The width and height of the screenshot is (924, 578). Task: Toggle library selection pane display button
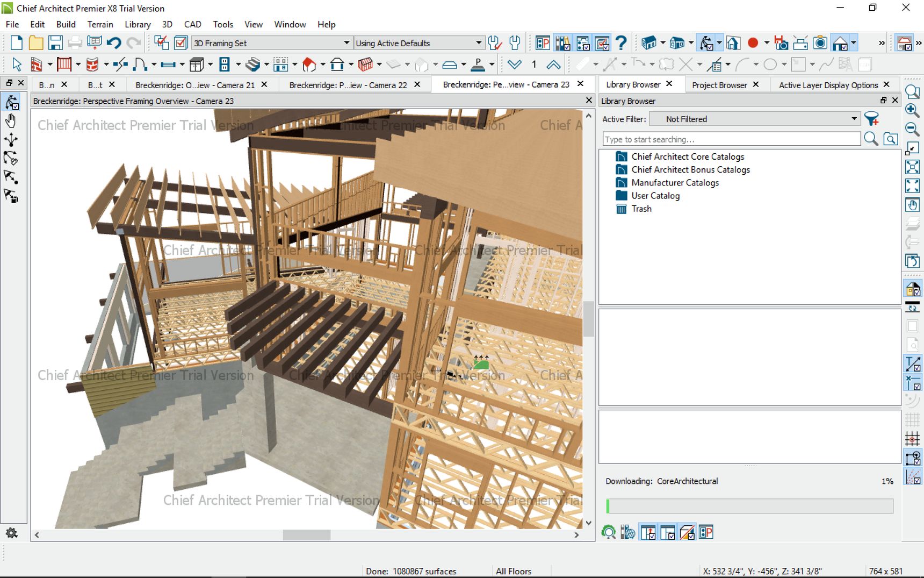(667, 532)
